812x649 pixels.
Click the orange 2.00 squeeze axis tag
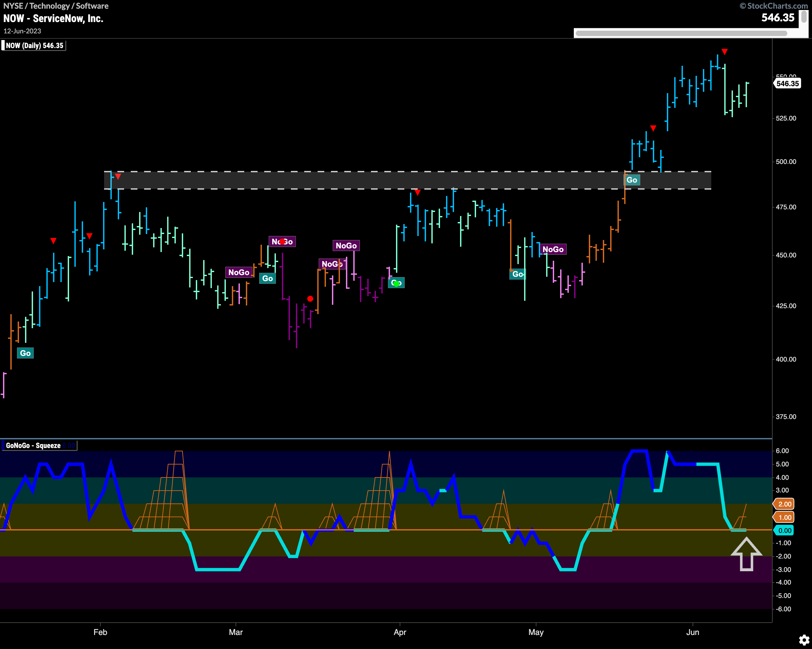pos(784,504)
